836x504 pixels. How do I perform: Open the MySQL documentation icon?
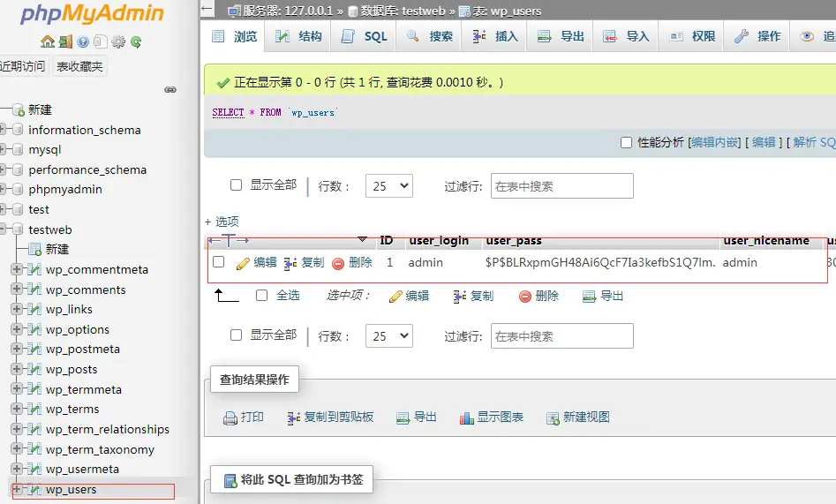point(101,41)
